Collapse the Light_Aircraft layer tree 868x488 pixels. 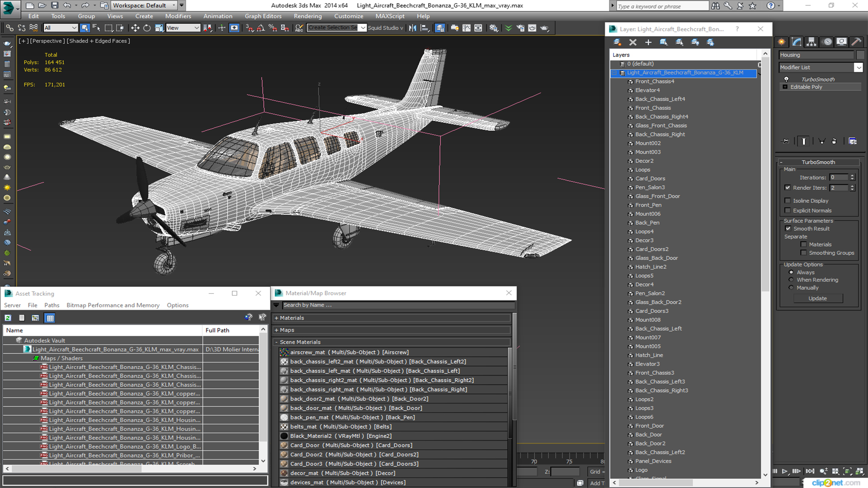614,73
